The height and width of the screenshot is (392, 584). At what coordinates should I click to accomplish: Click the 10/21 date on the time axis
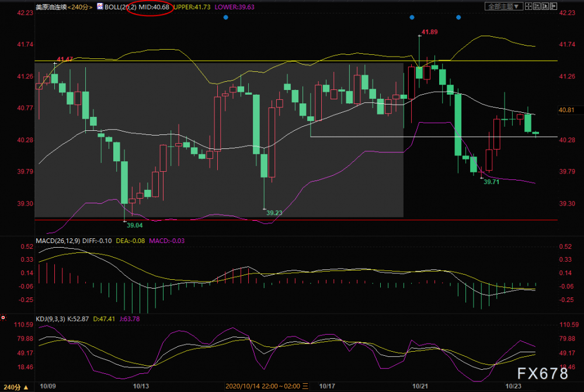[x=420, y=386]
